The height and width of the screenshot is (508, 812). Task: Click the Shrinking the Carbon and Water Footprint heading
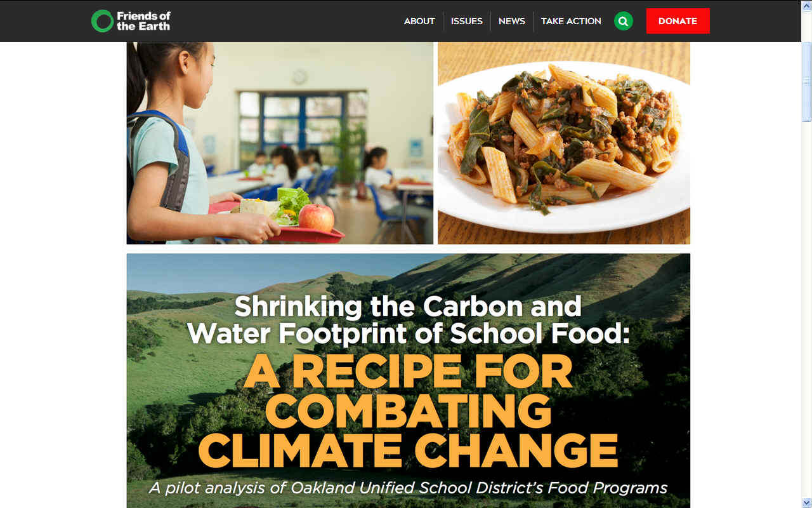click(409, 319)
